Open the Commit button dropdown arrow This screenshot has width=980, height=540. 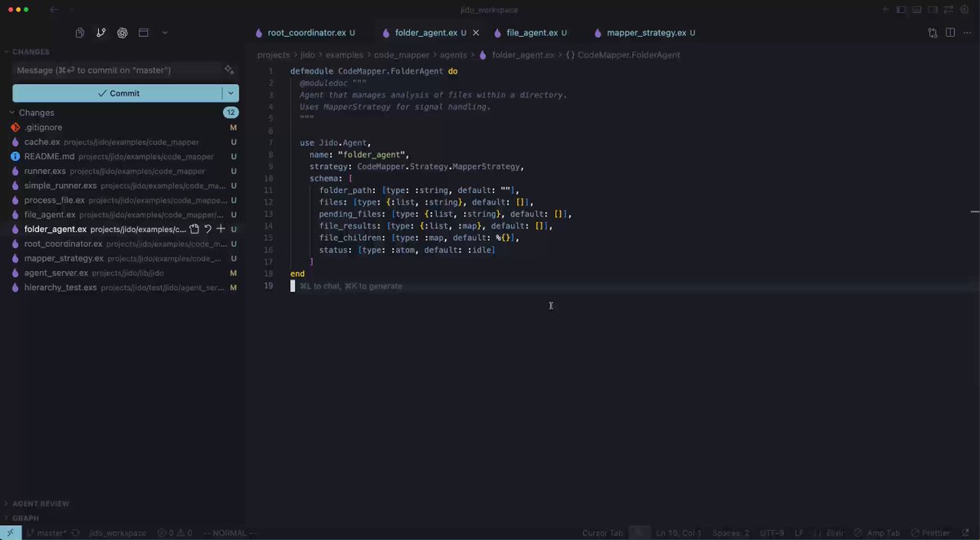[231, 93]
